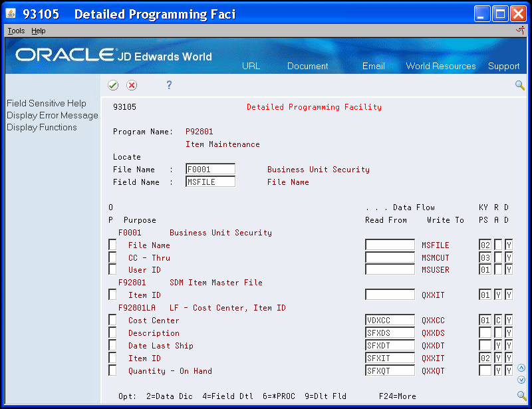Click option box for F92801 Item ID row
The height and width of the screenshot is (409, 532).
coord(112,295)
